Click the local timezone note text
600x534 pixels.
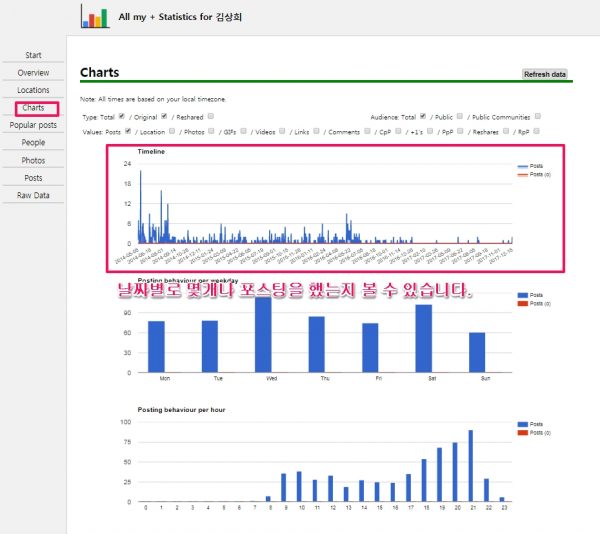[153, 99]
